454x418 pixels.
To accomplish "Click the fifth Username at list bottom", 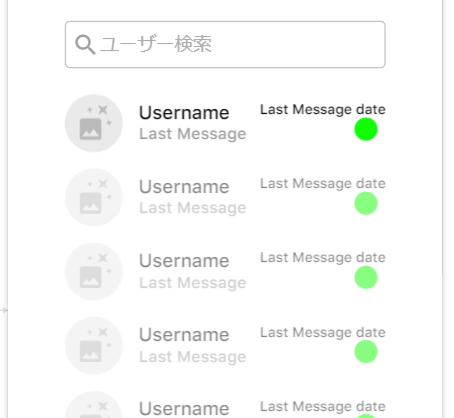I will click(x=184, y=409).
